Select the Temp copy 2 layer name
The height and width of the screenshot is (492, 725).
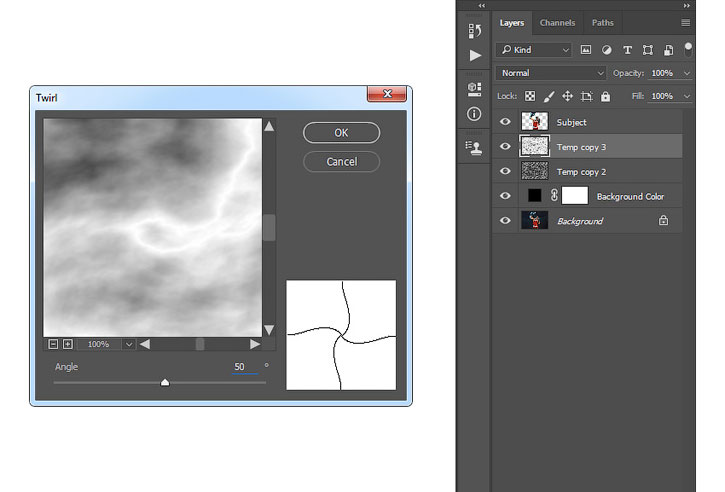click(581, 172)
